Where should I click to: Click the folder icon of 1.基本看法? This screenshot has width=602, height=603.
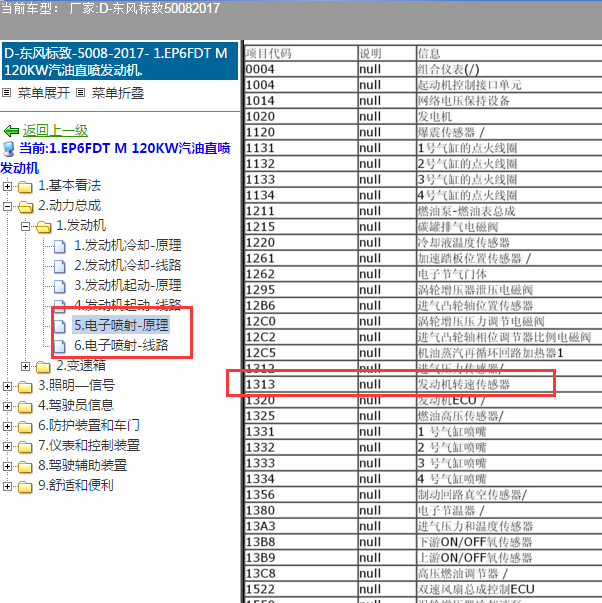coord(25,187)
